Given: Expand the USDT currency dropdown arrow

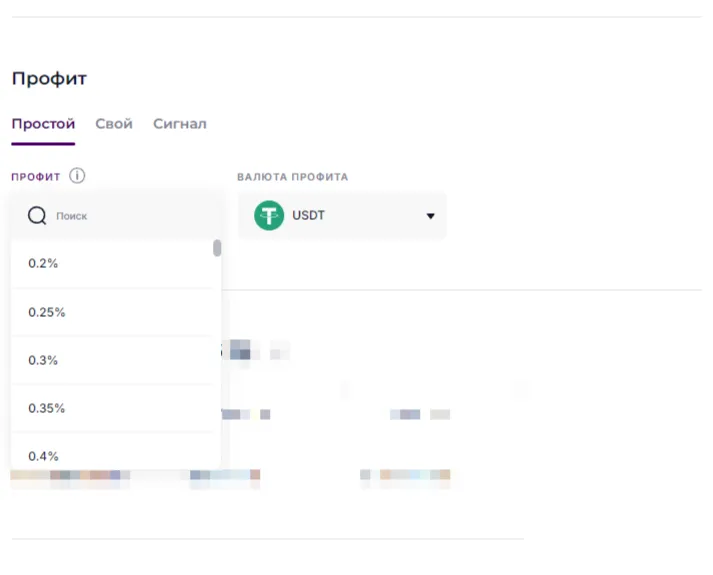Looking at the screenshot, I should coord(430,216).
